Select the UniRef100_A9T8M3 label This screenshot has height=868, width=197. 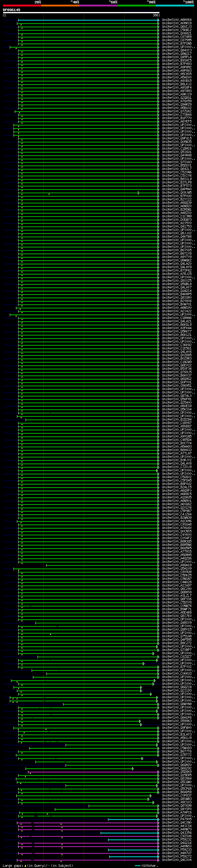(x=176, y=91)
